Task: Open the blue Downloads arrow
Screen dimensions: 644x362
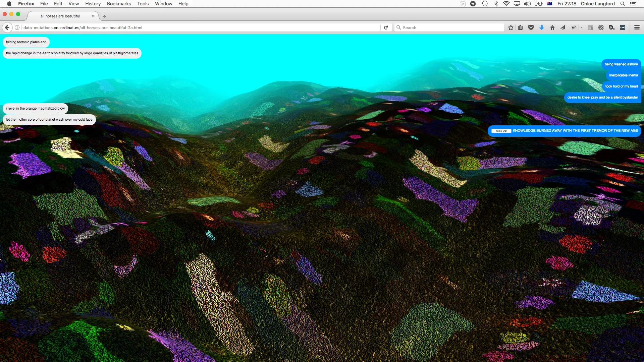Action: [x=542, y=28]
